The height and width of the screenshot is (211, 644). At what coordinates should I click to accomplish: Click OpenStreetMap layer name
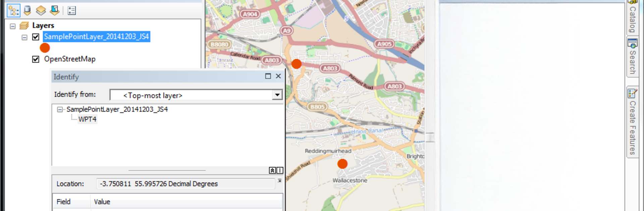point(70,59)
